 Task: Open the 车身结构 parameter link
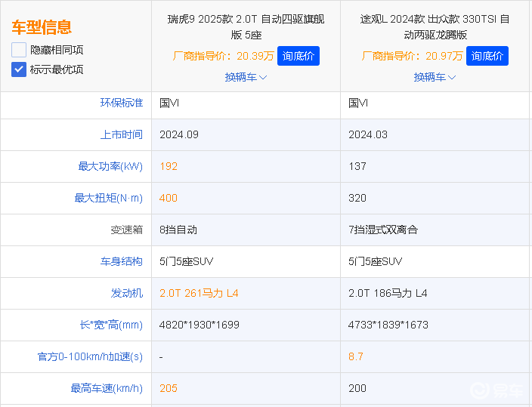[x=121, y=261]
